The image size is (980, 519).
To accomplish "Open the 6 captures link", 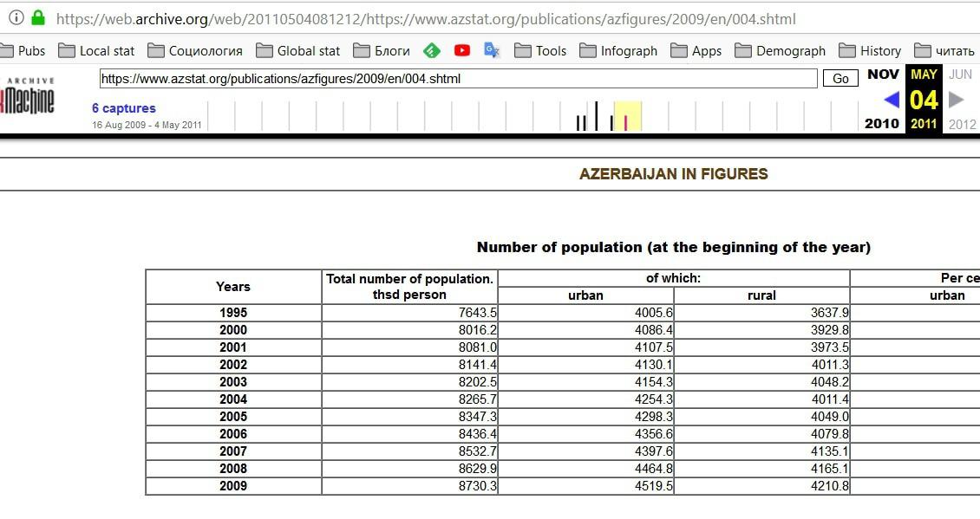I will 124,108.
